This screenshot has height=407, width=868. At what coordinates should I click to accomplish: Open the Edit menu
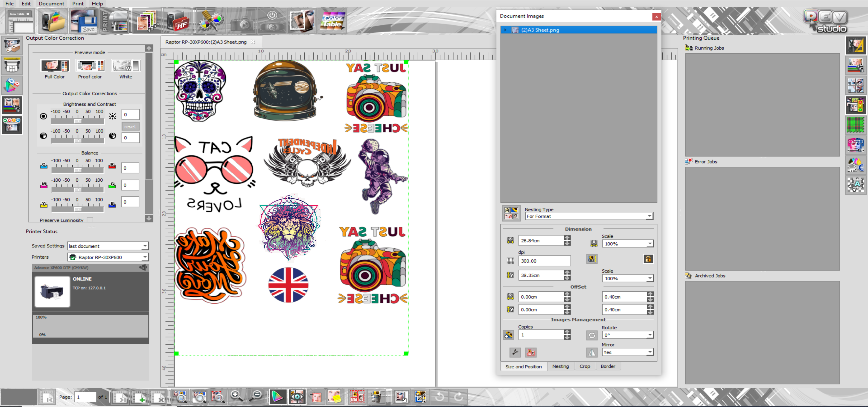tap(26, 3)
